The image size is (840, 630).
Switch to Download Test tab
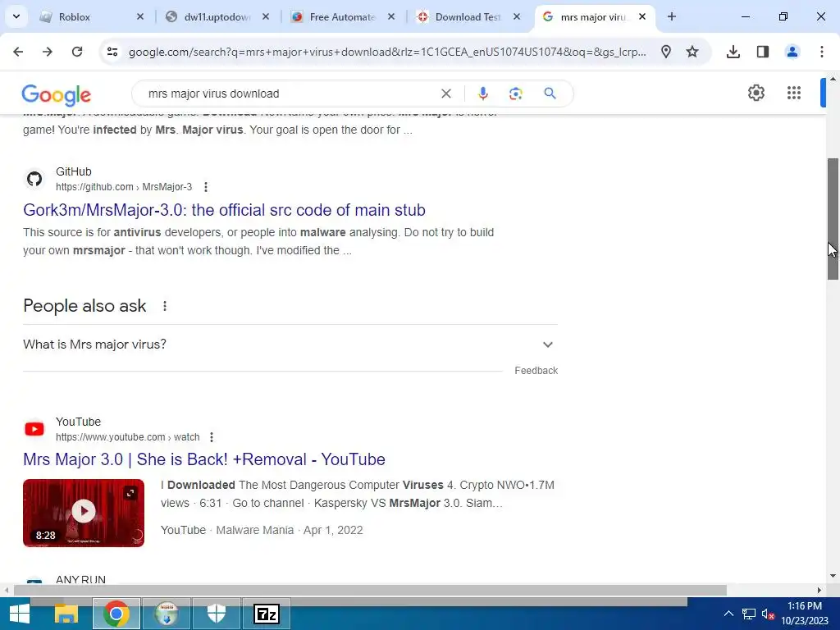tap(467, 16)
